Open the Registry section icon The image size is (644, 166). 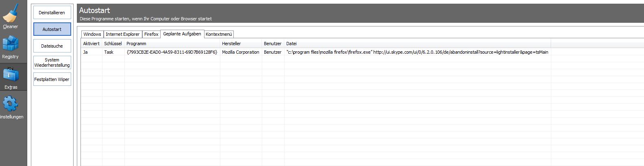11,44
